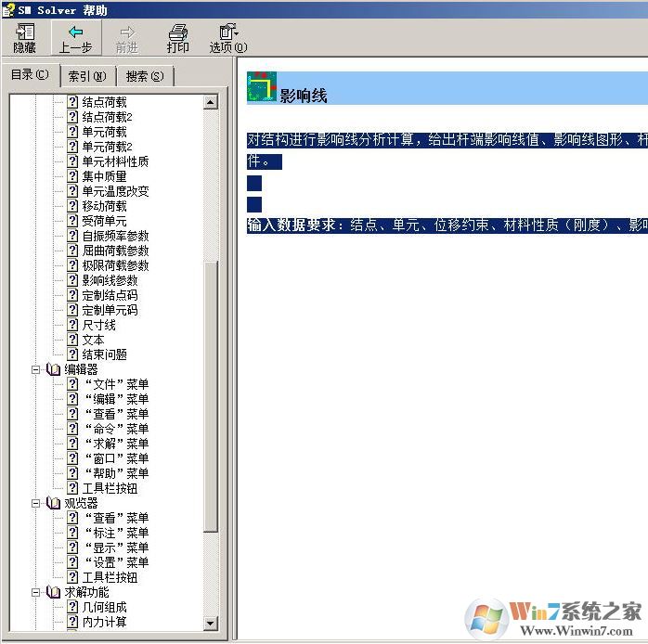Click the 文本 question-mark page icon
Image resolution: width=648 pixels, height=644 pixels.
pos(72,340)
